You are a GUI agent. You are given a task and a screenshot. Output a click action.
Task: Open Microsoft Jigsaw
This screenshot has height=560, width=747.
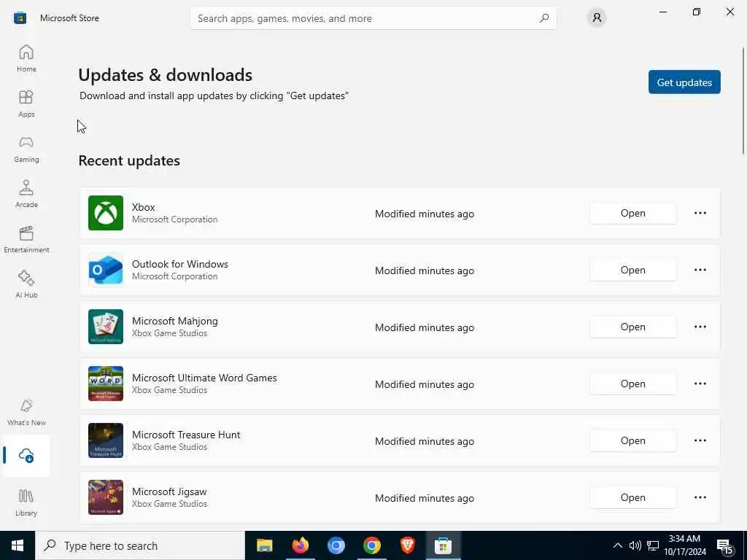point(632,497)
